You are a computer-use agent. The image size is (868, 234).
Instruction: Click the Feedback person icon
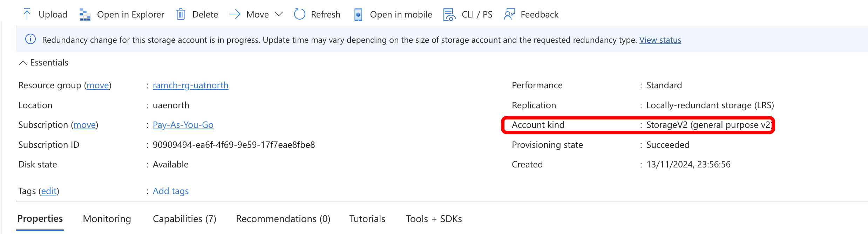coord(509,14)
